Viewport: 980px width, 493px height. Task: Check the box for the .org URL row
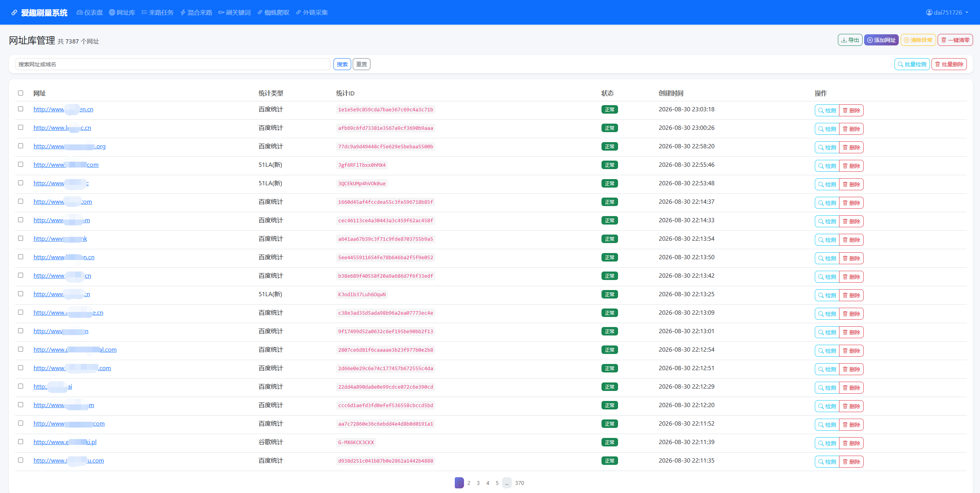click(x=21, y=146)
